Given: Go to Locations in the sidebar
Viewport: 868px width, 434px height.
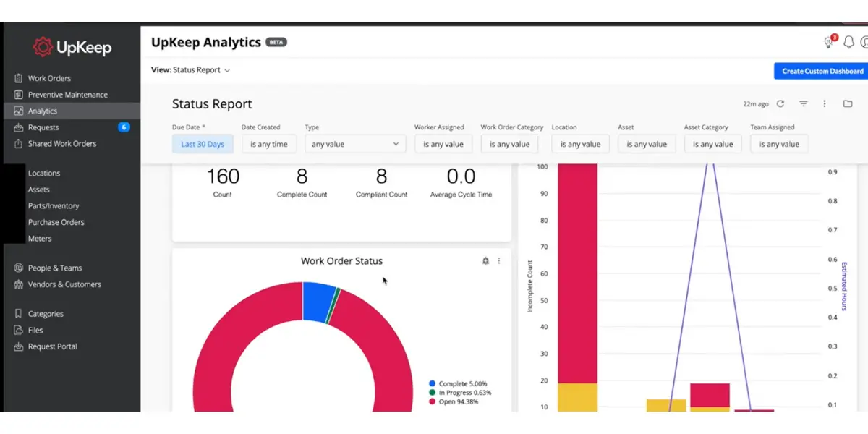Looking at the screenshot, I should pyautogui.click(x=44, y=174).
